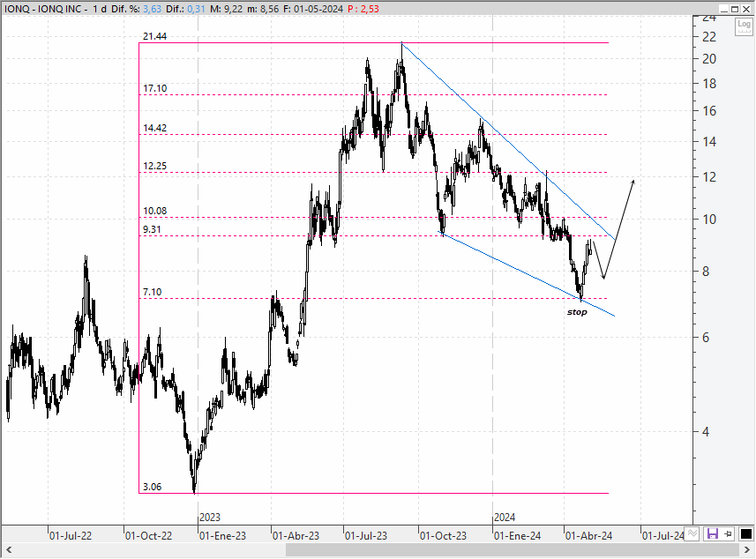Click the 21.44 Fibonacci level label
The image size is (756, 559).
[154, 37]
